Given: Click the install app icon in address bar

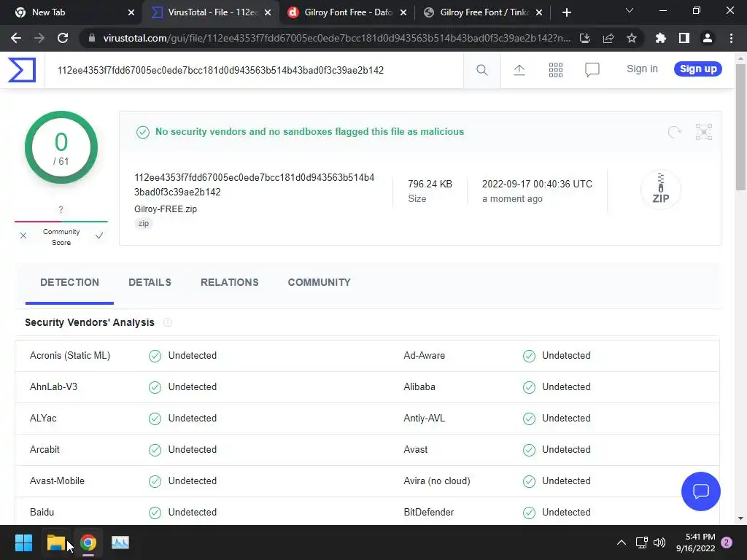Looking at the screenshot, I should pos(585,38).
